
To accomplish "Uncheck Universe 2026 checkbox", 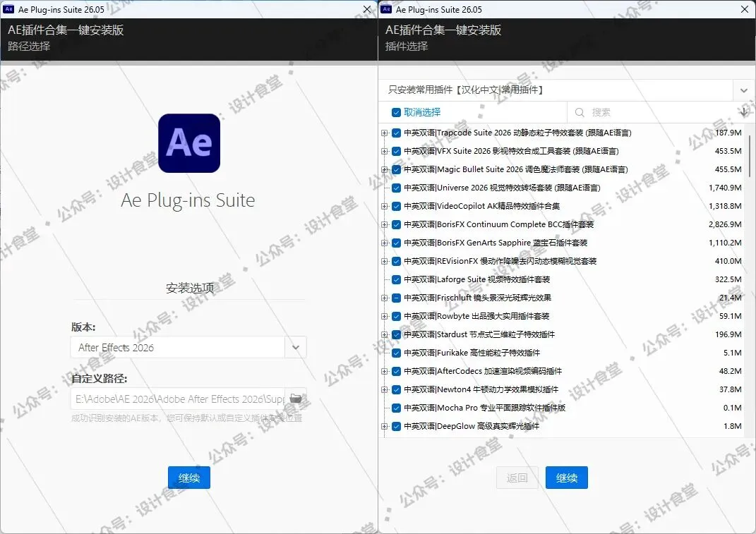I will pos(396,188).
